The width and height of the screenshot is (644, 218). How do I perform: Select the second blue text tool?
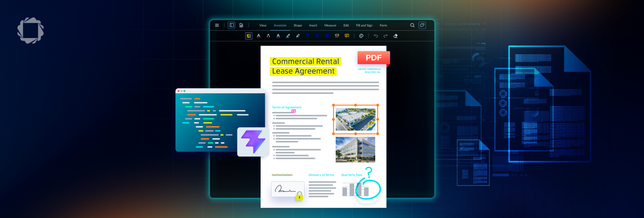[x=317, y=36]
